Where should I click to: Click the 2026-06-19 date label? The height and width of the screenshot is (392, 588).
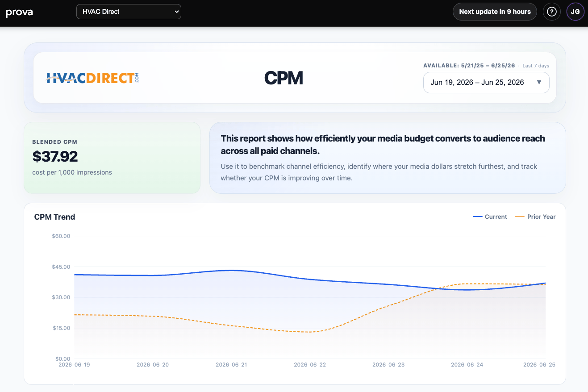[x=74, y=365]
